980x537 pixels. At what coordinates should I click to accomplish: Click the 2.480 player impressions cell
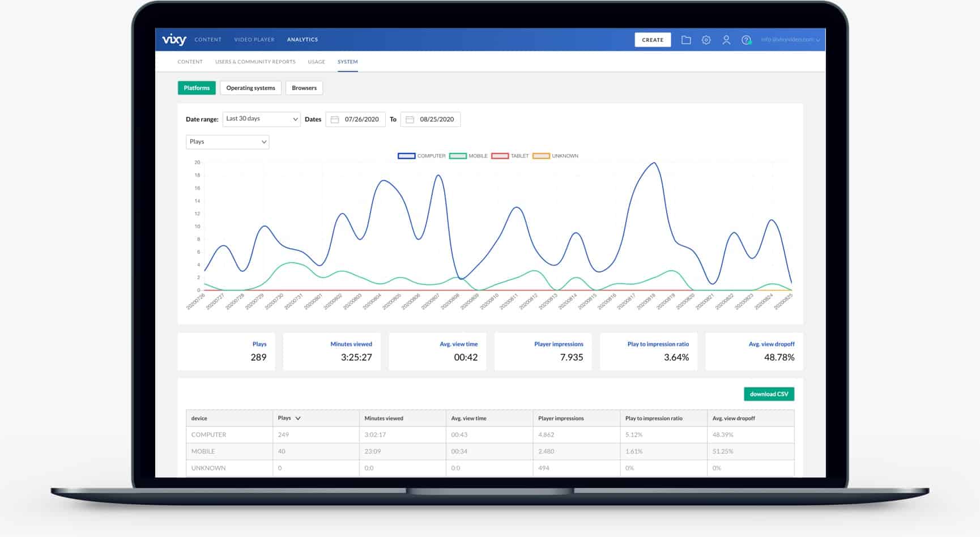point(577,451)
